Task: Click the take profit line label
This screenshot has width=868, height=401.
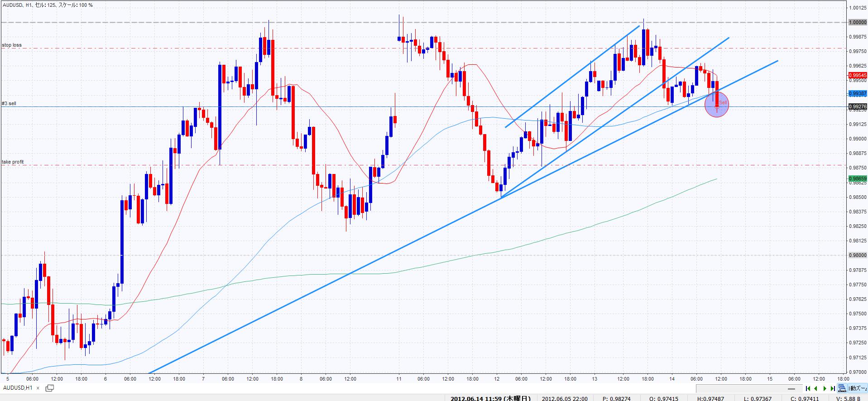Action: point(13,162)
